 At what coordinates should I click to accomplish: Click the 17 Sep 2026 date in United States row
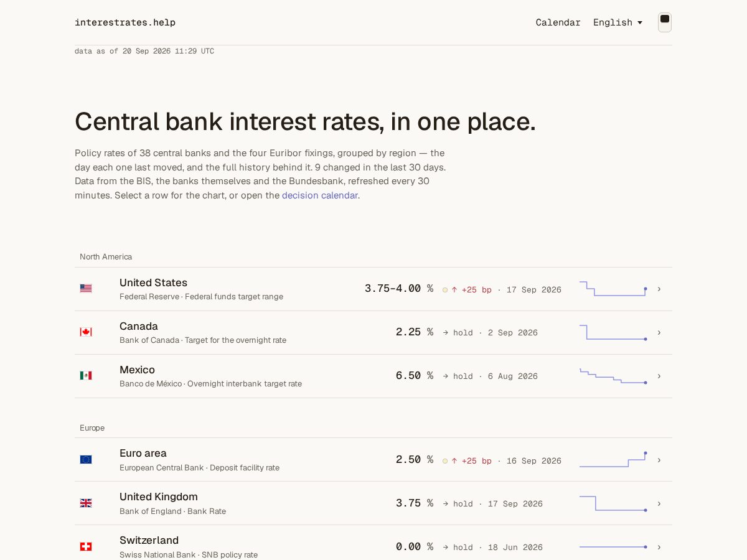tap(534, 290)
